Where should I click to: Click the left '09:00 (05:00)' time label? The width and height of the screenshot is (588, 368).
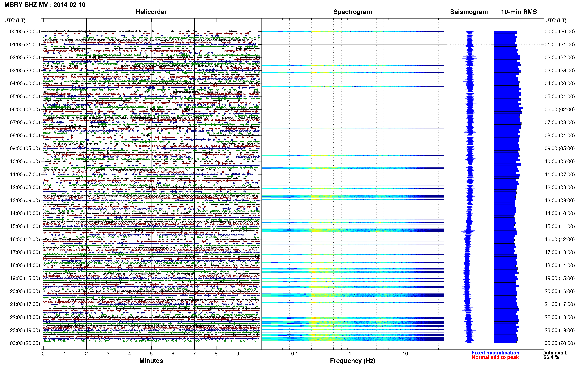(x=25, y=148)
